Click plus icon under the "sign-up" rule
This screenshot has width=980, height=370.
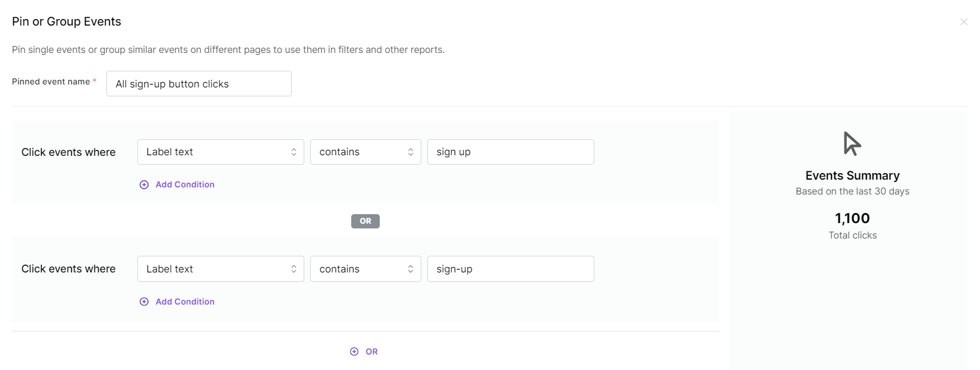tap(144, 302)
